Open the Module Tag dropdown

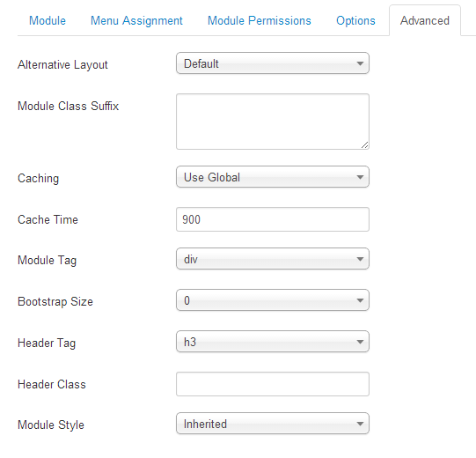click(x=273, y=259)
